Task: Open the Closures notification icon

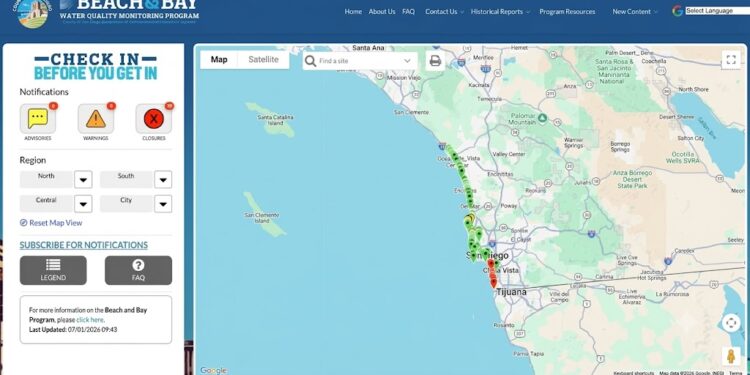Action: point(154,119)
